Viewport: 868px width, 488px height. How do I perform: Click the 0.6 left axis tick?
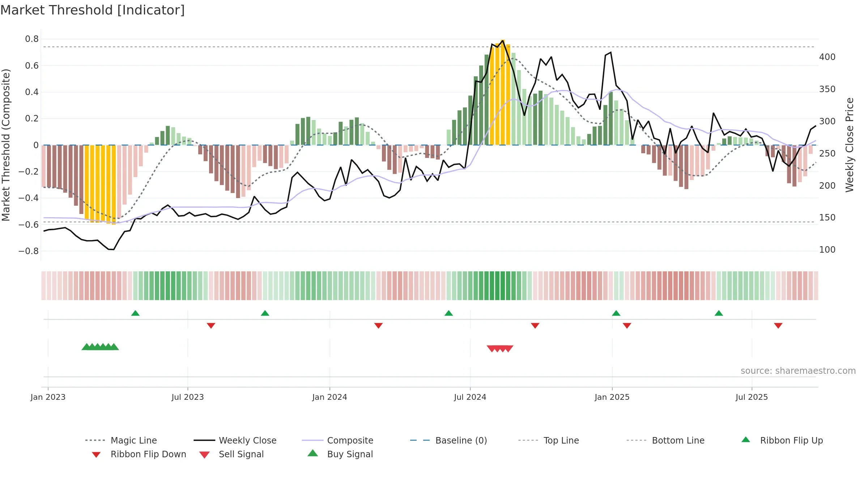click(x=32, y=65)
